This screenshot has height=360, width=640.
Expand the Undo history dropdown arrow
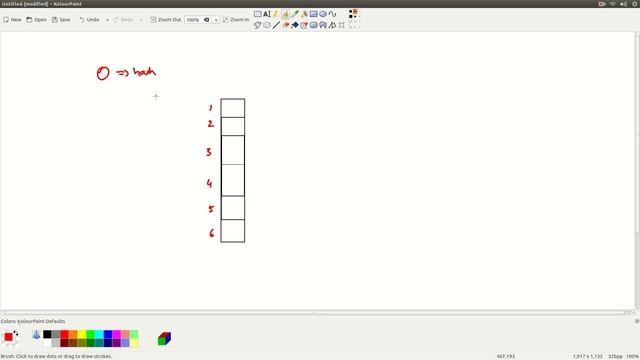point(107,20)
